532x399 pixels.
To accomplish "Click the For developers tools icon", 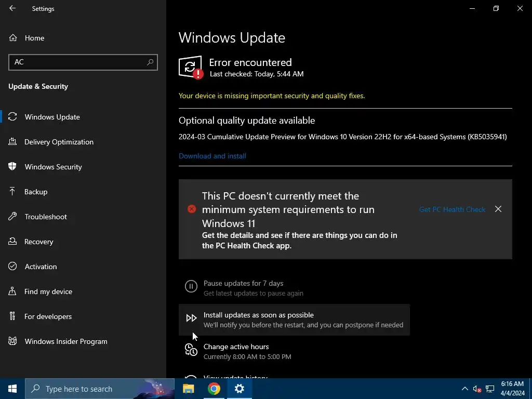I will (x=12, y=316).
